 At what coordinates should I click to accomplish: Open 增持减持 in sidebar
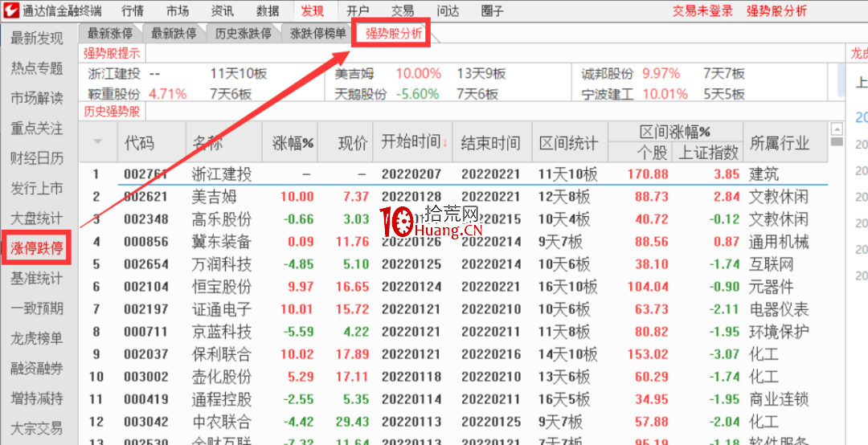point(37,398)
